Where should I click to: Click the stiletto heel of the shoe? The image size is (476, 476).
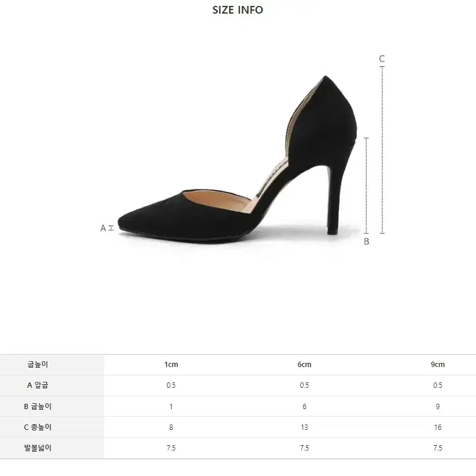tap(336, 200)
